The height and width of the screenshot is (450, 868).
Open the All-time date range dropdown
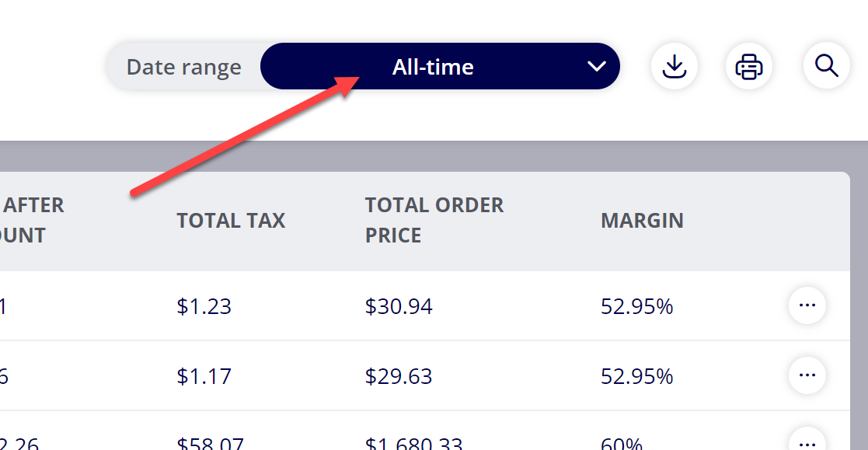pyautogui.click(x=440, y=66)
